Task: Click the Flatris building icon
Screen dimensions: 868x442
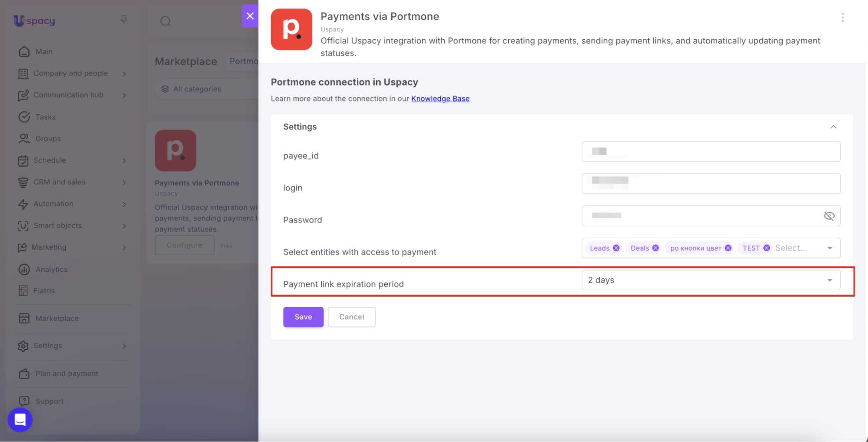Action: [23, 291]
